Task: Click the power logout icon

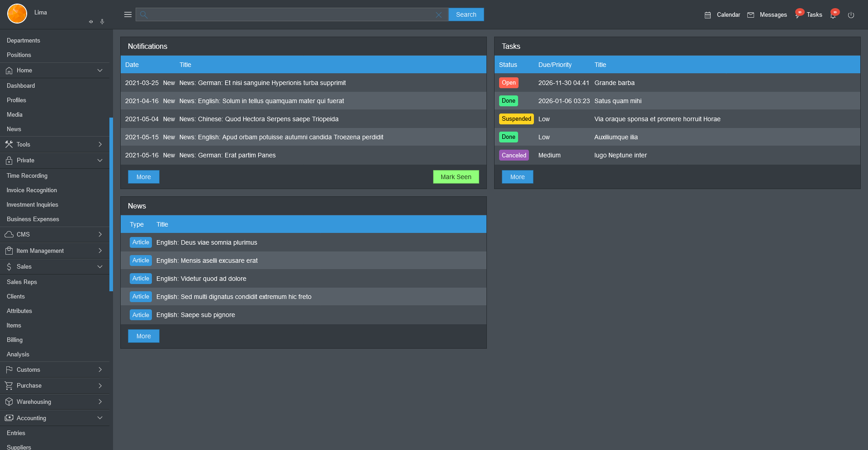Action: coord(851,15)
